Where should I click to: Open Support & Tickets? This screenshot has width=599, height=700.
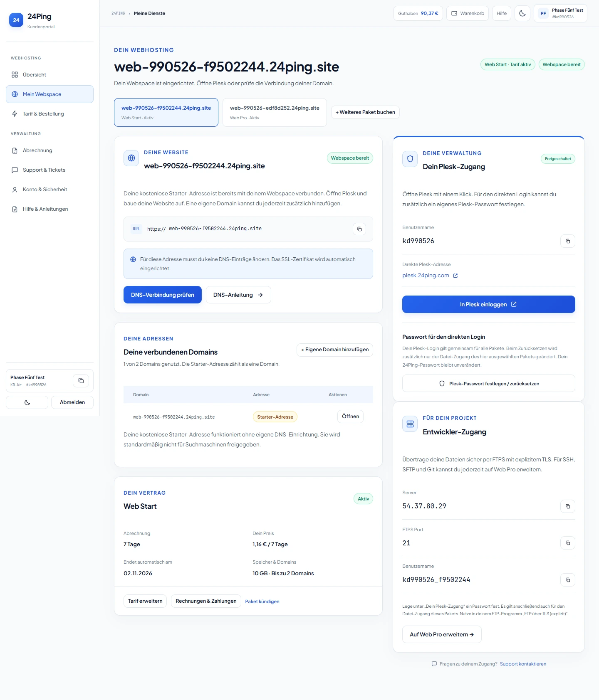coord(50,170)
